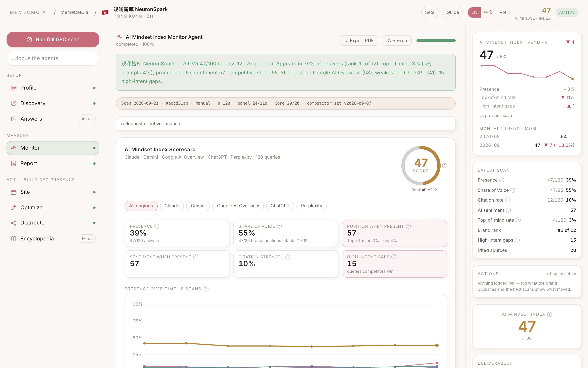This screenshot has width=588, height=368.
Task: Open Discovery compass icon in sidebar
Action: pos(14,103)
